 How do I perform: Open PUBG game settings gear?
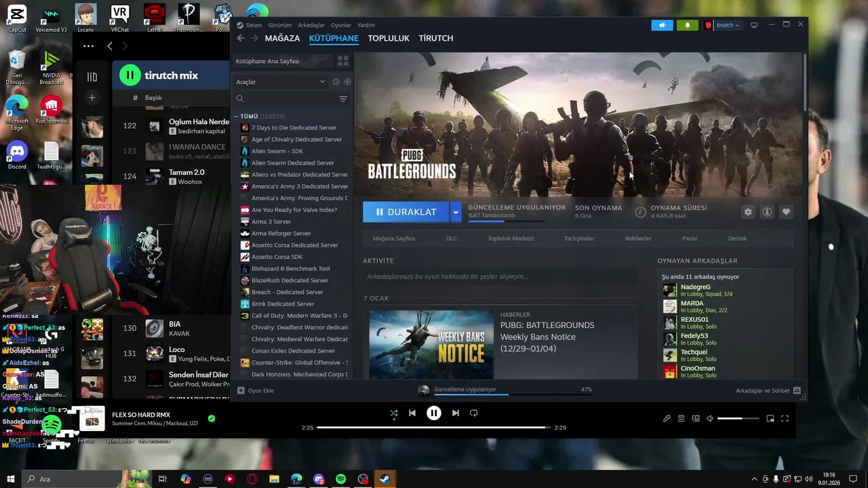(748, 212)
